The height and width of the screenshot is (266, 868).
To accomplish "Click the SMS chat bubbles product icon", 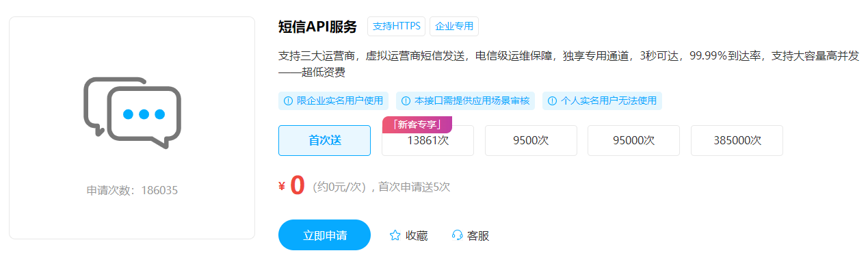I will (x=132, y=113).
